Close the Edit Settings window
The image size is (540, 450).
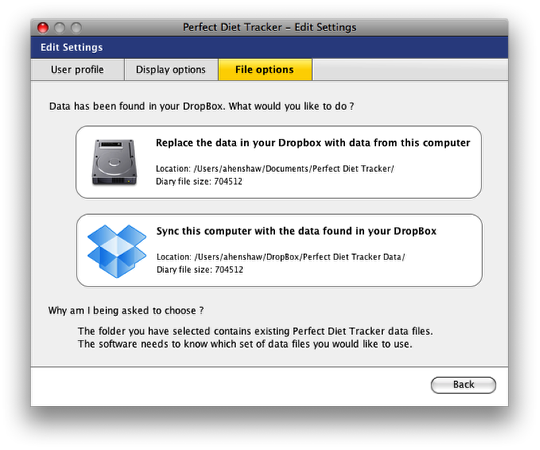click(43, 27)
